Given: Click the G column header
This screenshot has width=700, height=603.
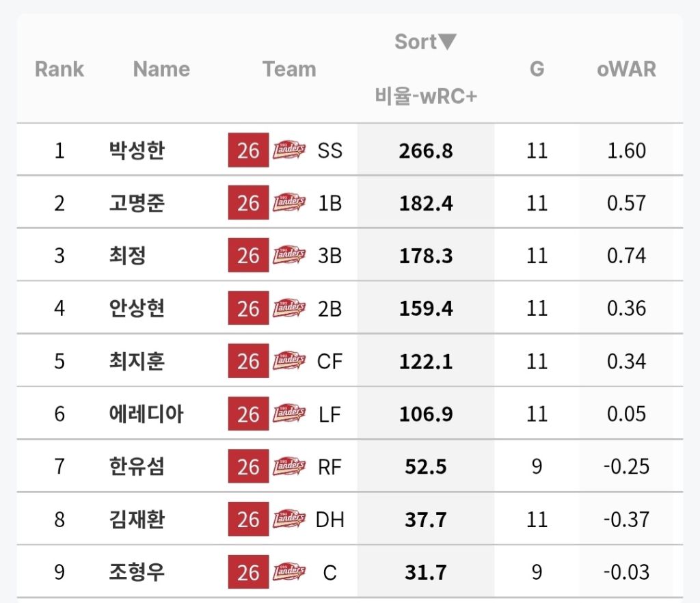Looking at the screenshot, I should pyautogui.click(x=537, y=69).
